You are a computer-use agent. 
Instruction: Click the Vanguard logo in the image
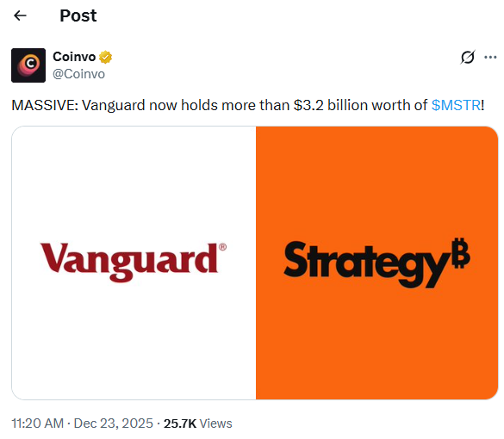pyautogui.click(x=134, y=262)
